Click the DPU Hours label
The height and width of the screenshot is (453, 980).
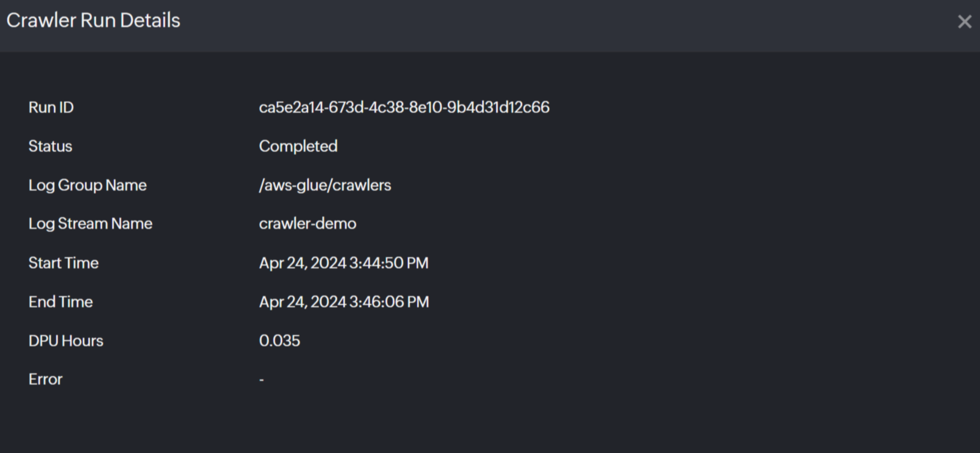pyautogui.click(x=66, y=341)
